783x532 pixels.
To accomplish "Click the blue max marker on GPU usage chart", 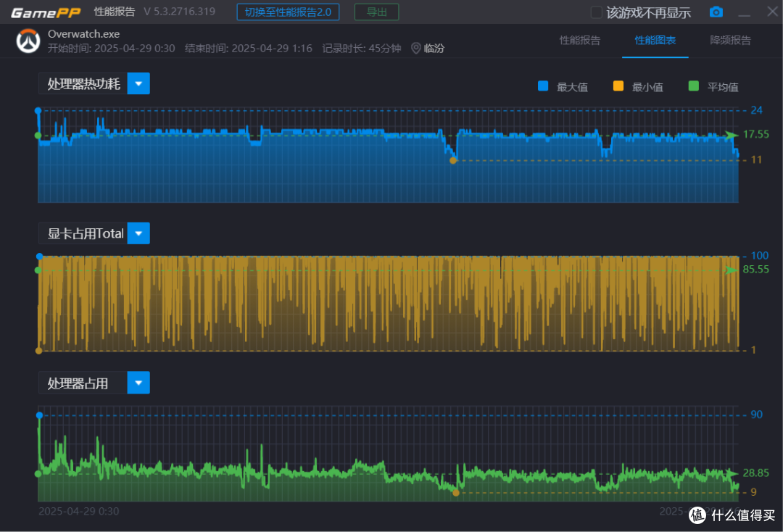I will coord(39,257).
